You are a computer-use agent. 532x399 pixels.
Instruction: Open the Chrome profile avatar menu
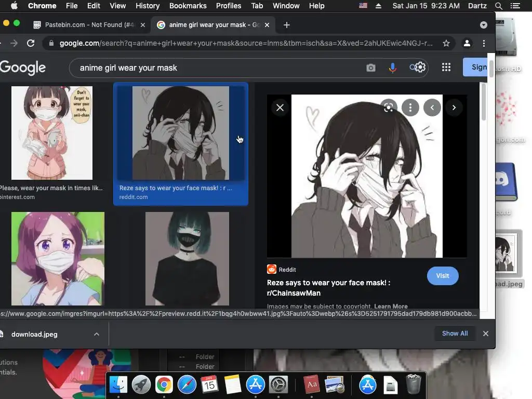(x=467, y=43)
